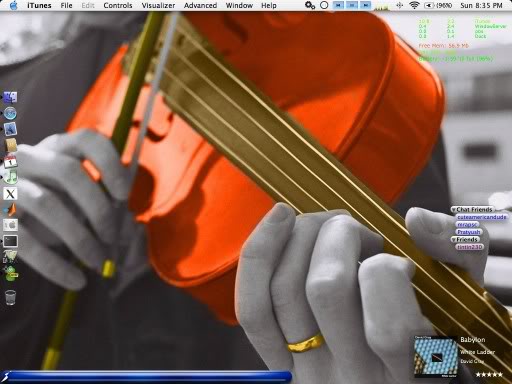The height and width of the screenshot is (384, 512).
Task: Click the Babylon song title
Action: pyautogui.click(x=473, y=340)
